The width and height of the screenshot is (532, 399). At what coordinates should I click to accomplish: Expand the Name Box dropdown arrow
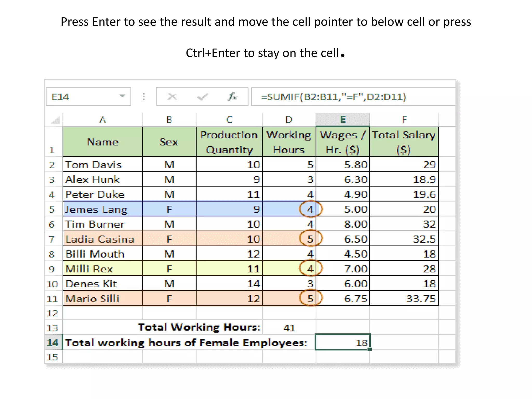coord(122,96)
